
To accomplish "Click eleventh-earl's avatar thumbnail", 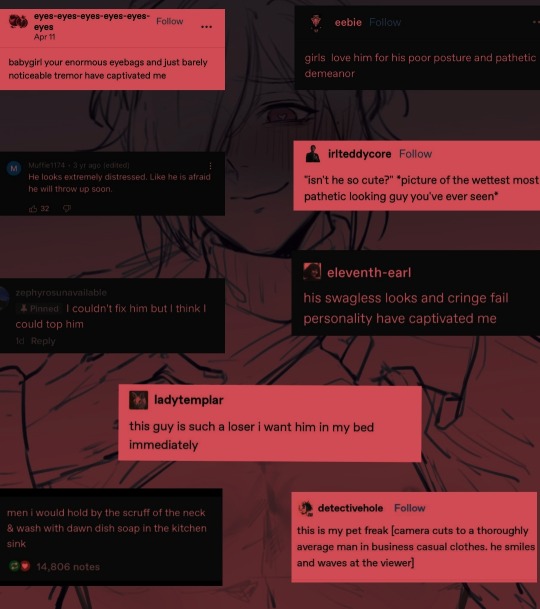I will click(312, 271).
